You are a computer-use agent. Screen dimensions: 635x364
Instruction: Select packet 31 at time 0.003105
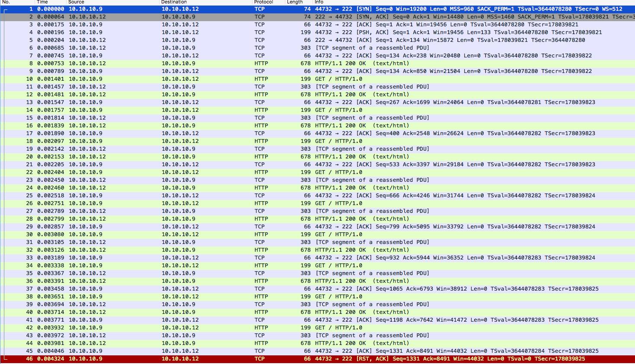point(317,242)
